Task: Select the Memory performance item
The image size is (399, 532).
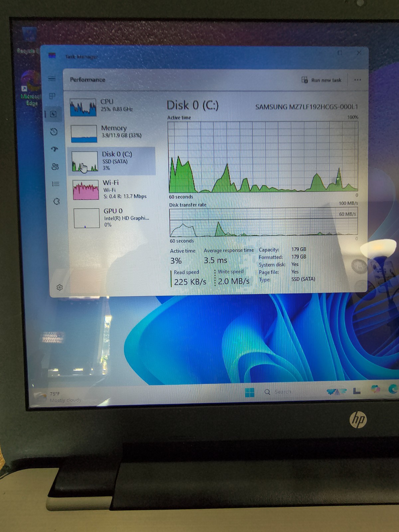Action: pos(112,133)
